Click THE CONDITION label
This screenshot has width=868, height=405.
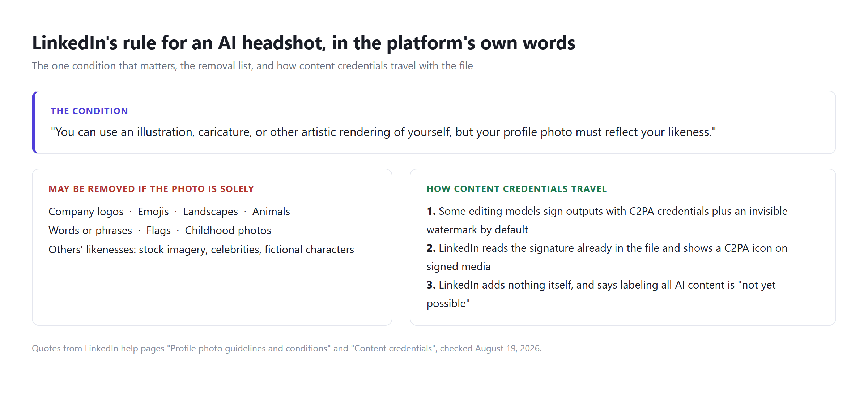89,111
